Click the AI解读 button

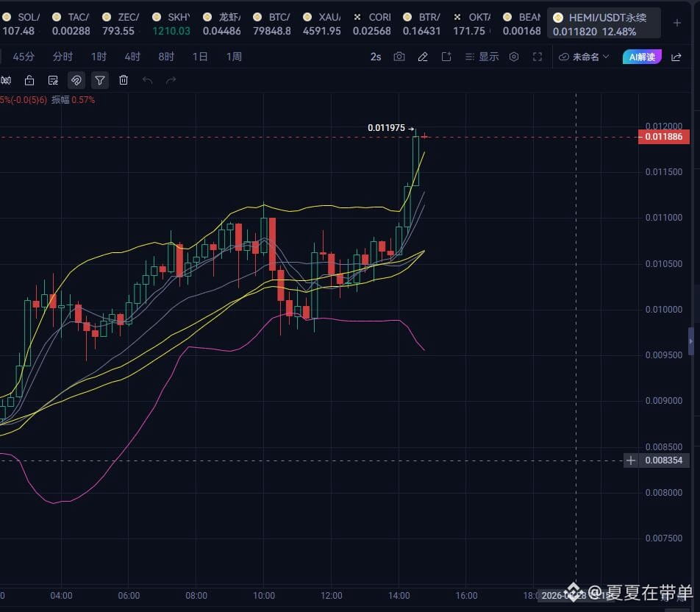(x=642, y=57)
